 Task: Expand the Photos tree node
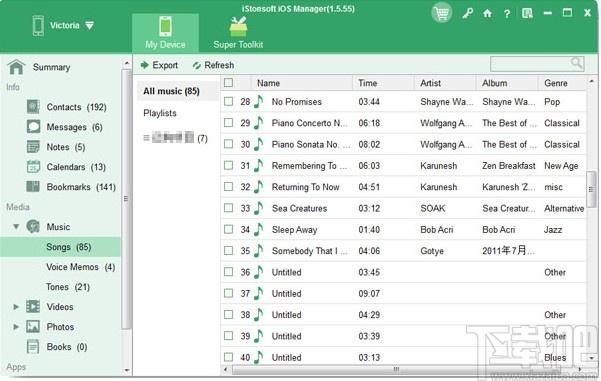pyautogui.click(x=16, y=327)
